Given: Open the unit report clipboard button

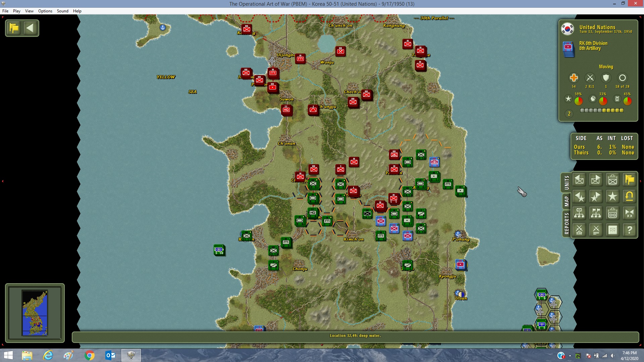Looking at the screenshot, I should [x=613, y=180].
